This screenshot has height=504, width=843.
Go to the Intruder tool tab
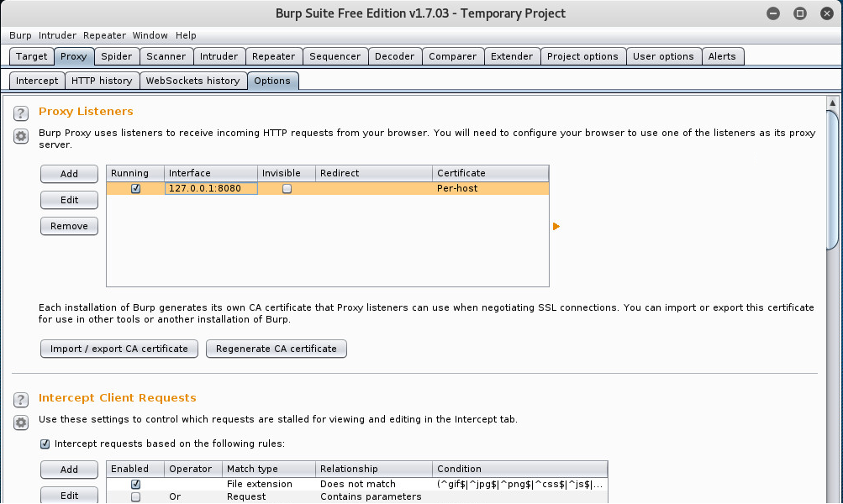219,56
